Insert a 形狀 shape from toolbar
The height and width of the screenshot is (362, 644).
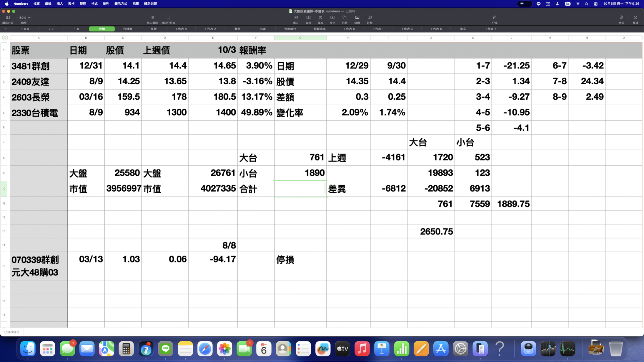(x=344, y=18)
